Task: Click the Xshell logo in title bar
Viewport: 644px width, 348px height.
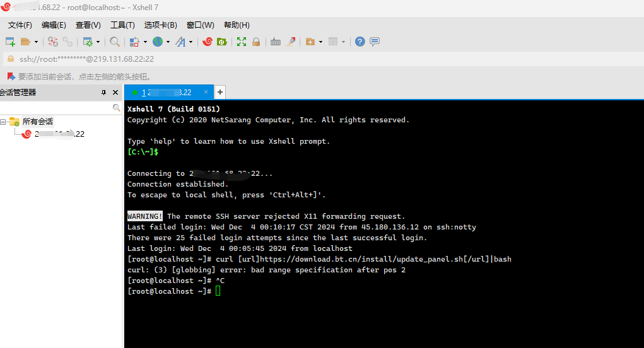Action: 6,7
